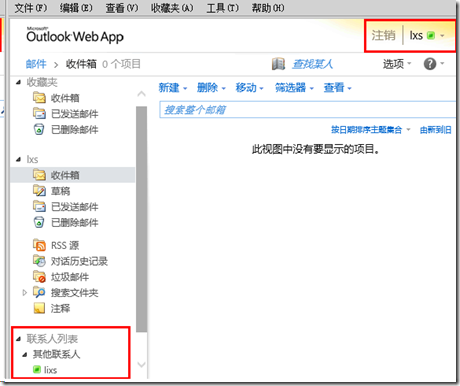This screenshot has width=460, height=386.
Task: Open the 垃圾邮件 junk folder
Action: click(70, 277)
